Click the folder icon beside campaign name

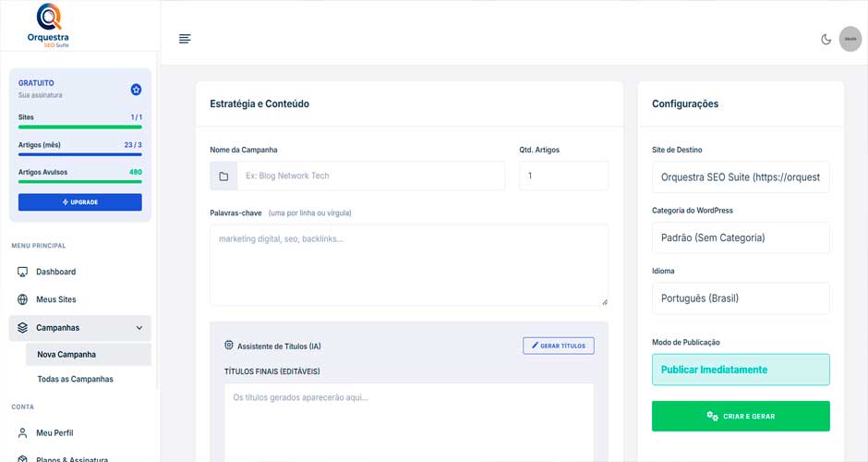223,176
